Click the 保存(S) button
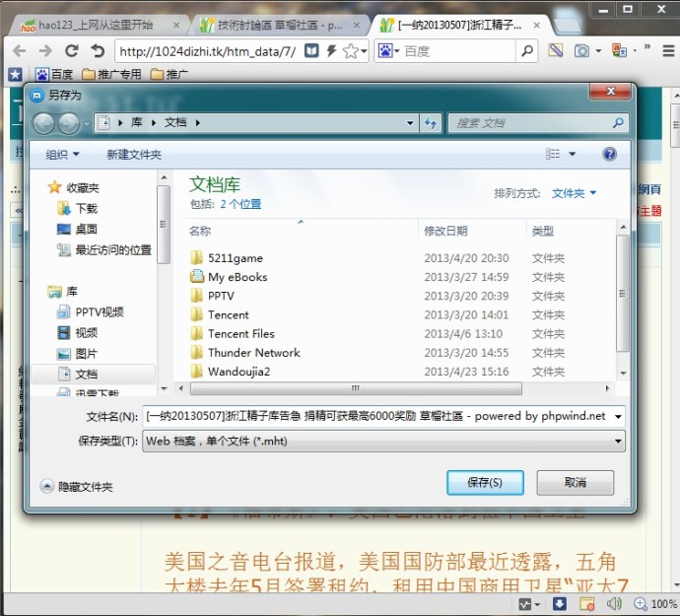This screenshot has width=680, height=616. (x=485, y=482)
